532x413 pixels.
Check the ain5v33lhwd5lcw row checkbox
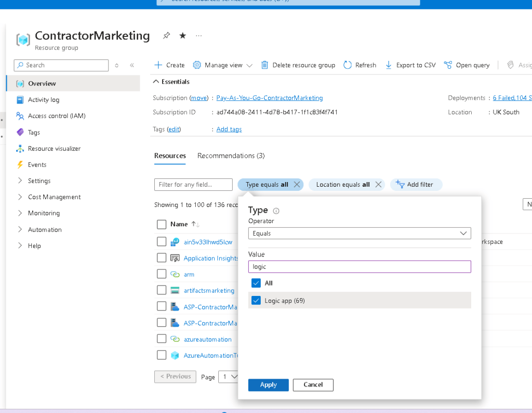pos(162,241)
